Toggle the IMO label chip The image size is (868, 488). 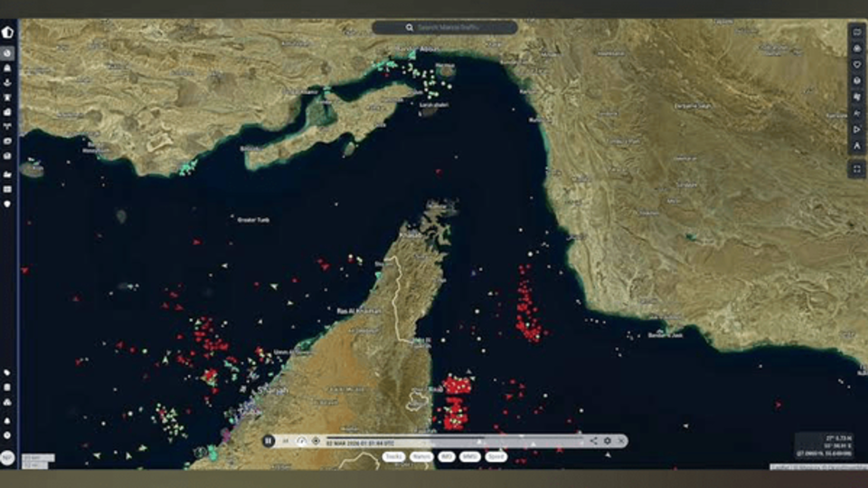coord(447,457)
